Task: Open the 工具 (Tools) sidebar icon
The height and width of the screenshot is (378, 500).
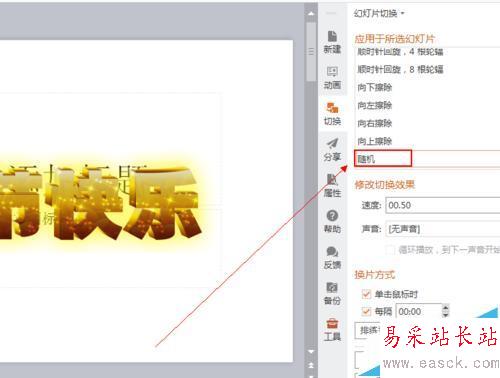Action: click(332, 329)
